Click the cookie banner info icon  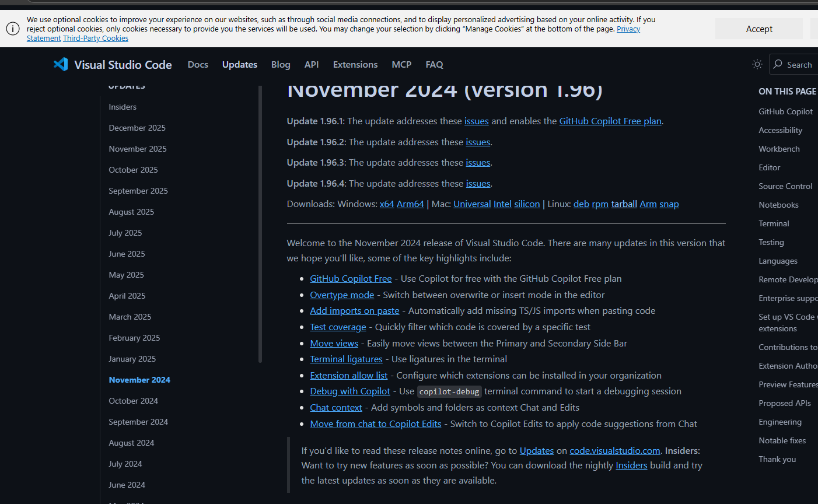tap(13, 29)
